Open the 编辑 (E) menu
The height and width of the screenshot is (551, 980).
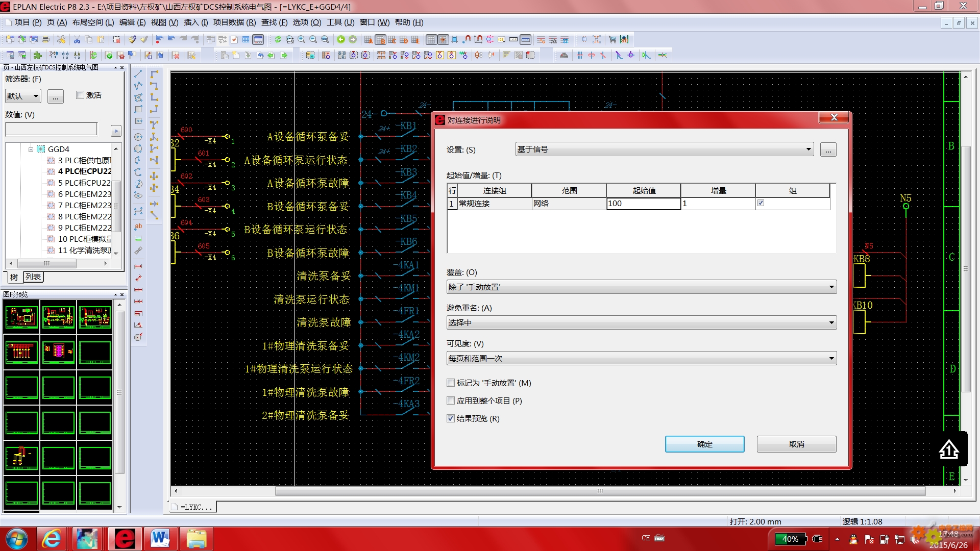(x=132, y=22)
